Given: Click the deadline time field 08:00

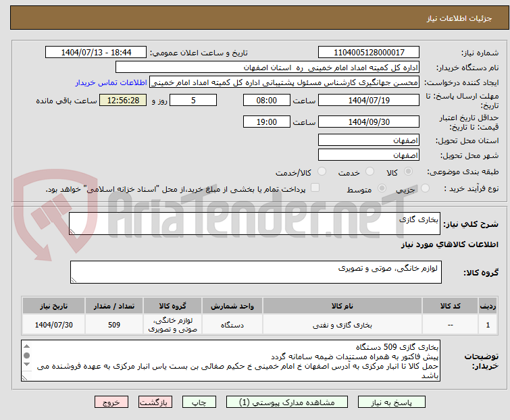Looking at the screenshot, I should click(x=267, y=100).
